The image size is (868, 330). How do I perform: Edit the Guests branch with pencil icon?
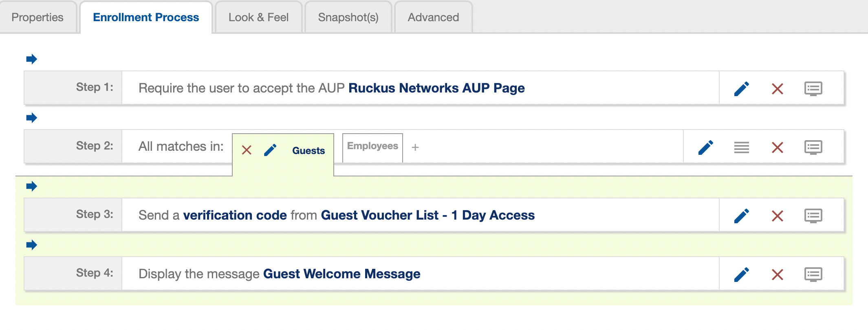(270, 150)
